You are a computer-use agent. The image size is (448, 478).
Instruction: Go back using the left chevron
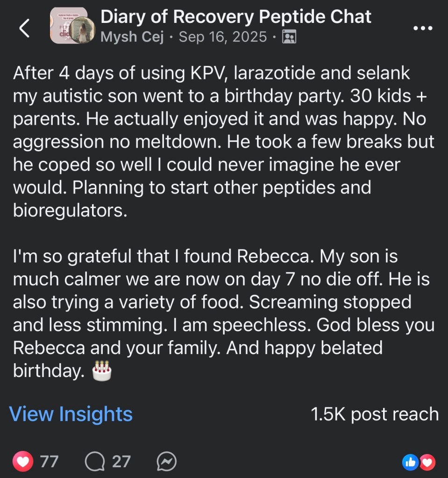coord(24,28)
